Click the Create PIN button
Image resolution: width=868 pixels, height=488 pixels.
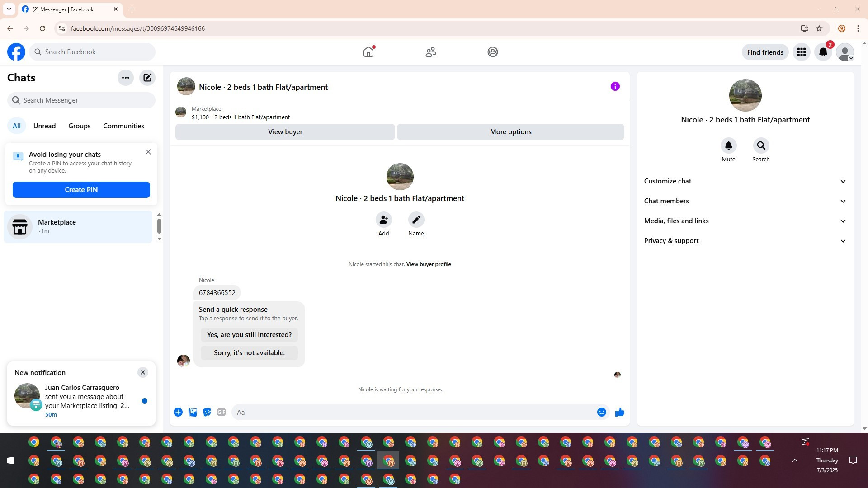tap(81, 190)
